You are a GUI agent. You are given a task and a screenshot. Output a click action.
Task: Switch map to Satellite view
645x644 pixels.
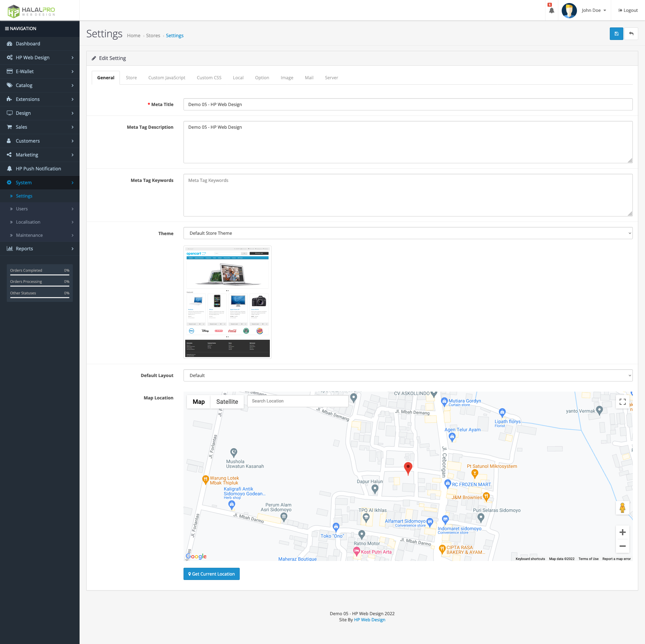pyautogui.click(x=227, y=401)
